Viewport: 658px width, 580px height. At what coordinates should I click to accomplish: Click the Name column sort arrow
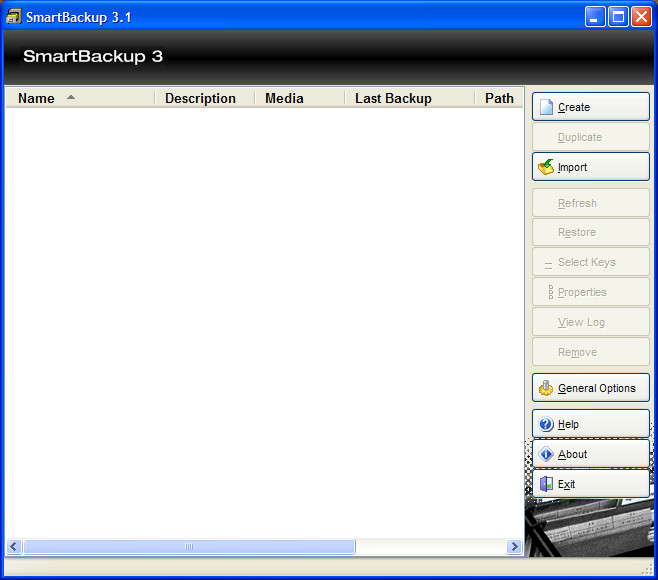click(x=71, y=97)
